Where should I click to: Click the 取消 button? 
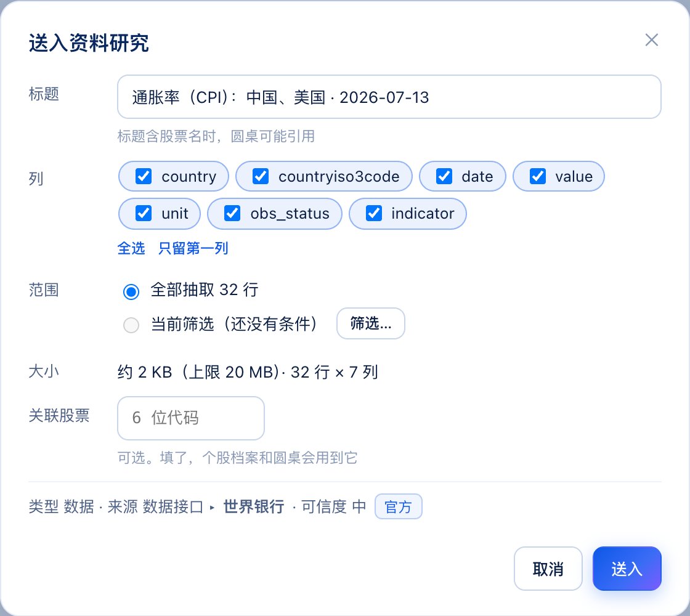[548, 569]
